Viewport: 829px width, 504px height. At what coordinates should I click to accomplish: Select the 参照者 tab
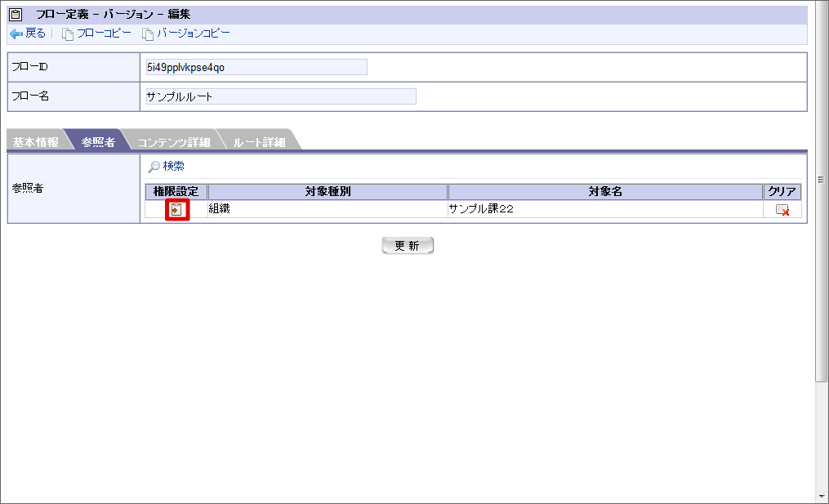pos(98,142)
